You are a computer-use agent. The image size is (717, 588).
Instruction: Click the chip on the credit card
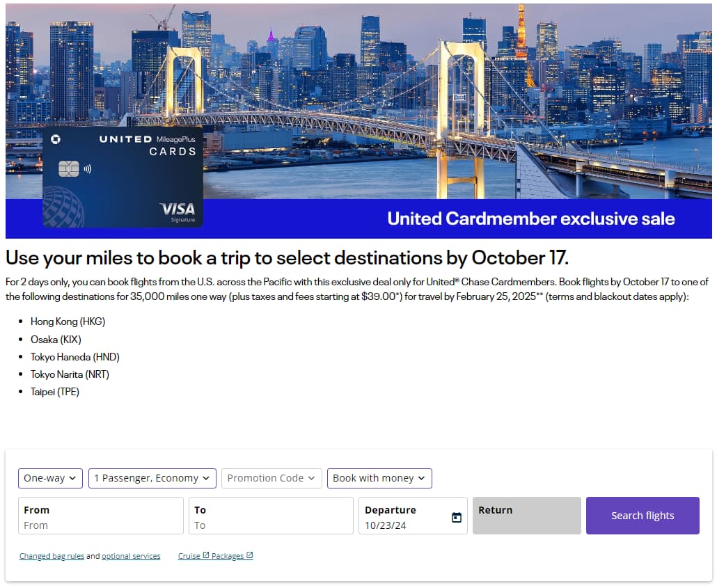tap(68, 168)
